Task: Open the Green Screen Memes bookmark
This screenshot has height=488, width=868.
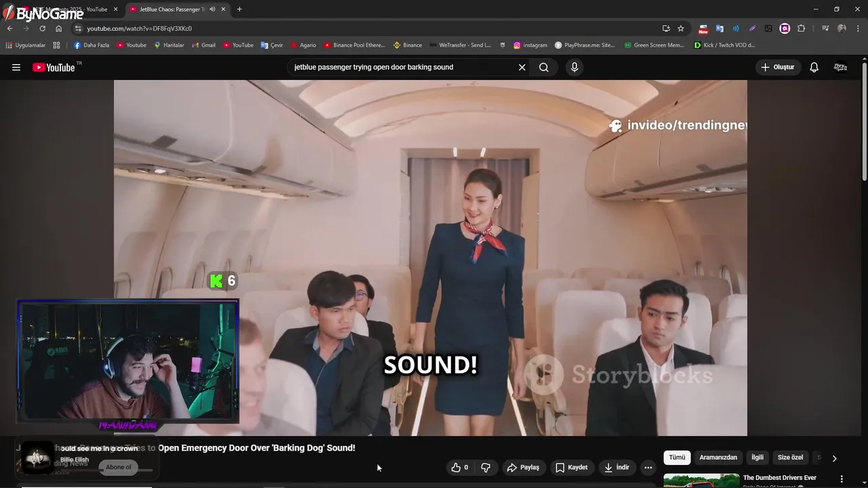Action: click(654, 45)
